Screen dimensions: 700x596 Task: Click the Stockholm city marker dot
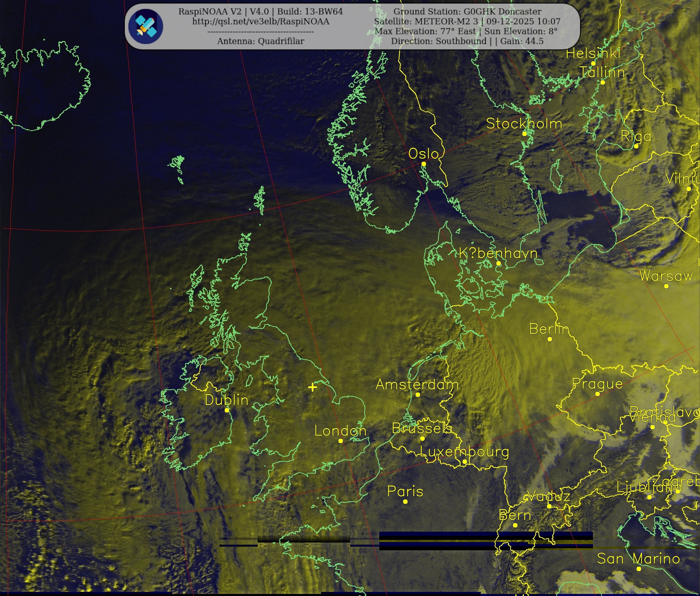(x=525, y=134)
